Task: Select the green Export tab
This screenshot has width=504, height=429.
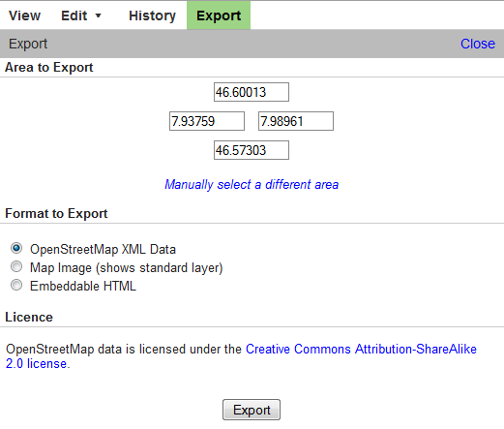Action: (219, 15)
